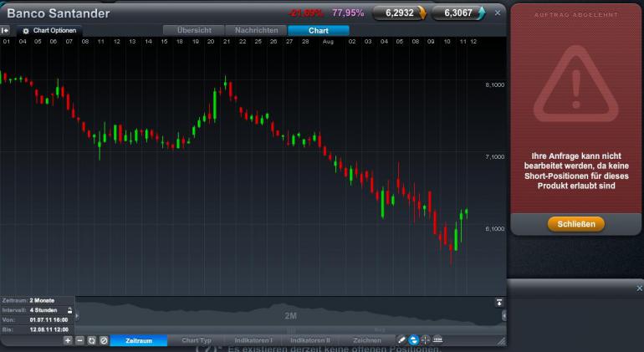Click the blue up-down arrows icon
The image size is (644, 352).
coord(414,340)
